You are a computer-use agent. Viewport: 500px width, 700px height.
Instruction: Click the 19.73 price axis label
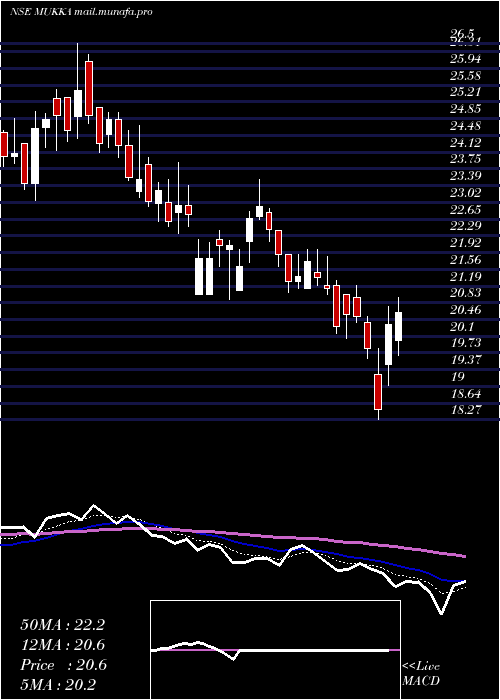[x=466, y=343]
